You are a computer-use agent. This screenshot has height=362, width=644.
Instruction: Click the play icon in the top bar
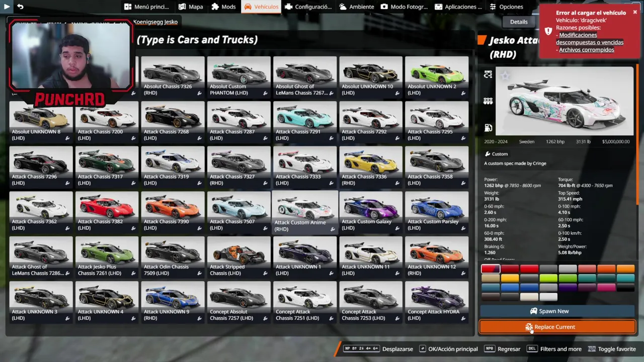pyautogui.click(x=7, y=7)
